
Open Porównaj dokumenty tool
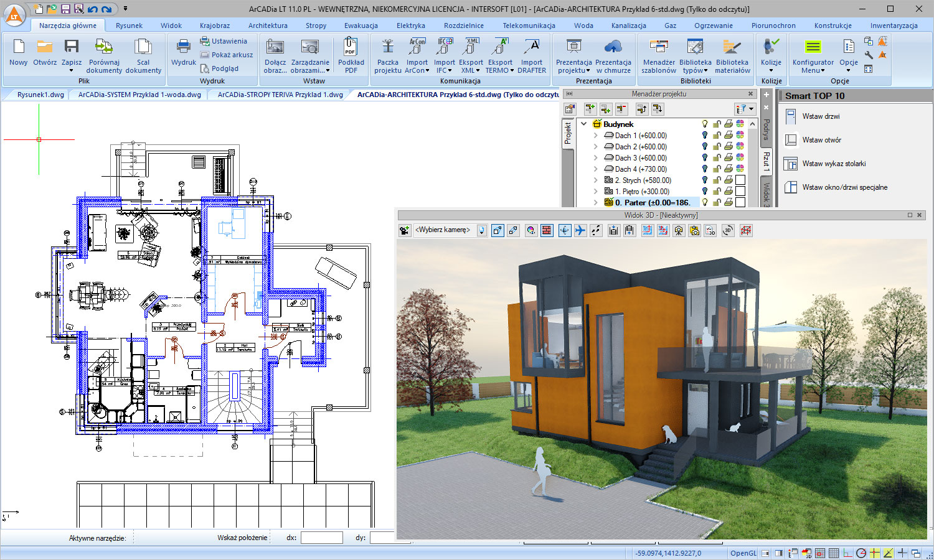(x=104, y=47)
